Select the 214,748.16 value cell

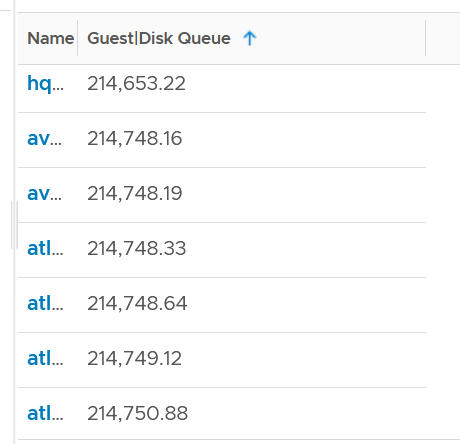point(135,138)
